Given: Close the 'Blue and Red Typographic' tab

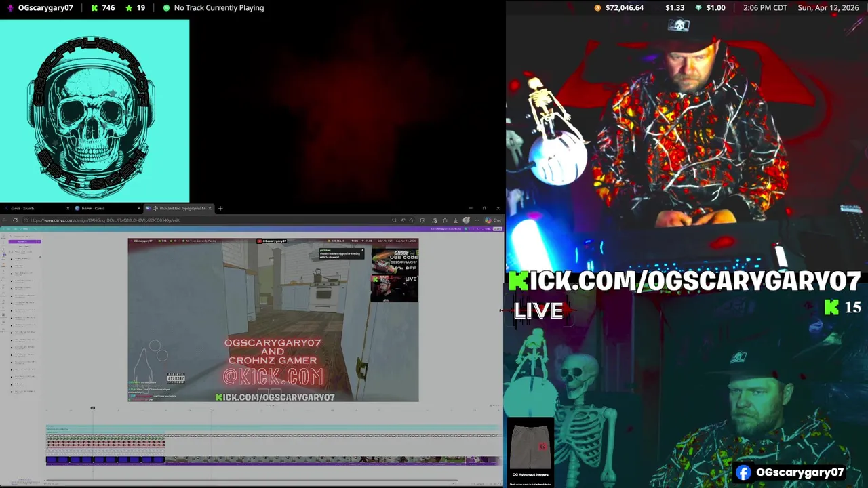Looking at the screenshot, I should [x=210, y=208].
